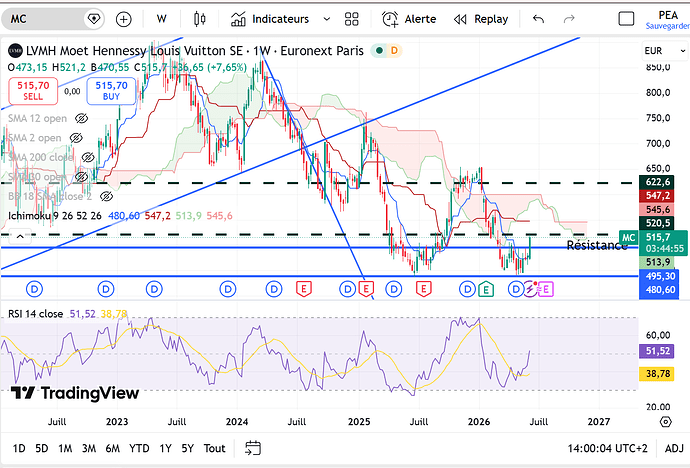Expand the chevron next to Indicateurs

pyautogui.click(x=327, y=19)
